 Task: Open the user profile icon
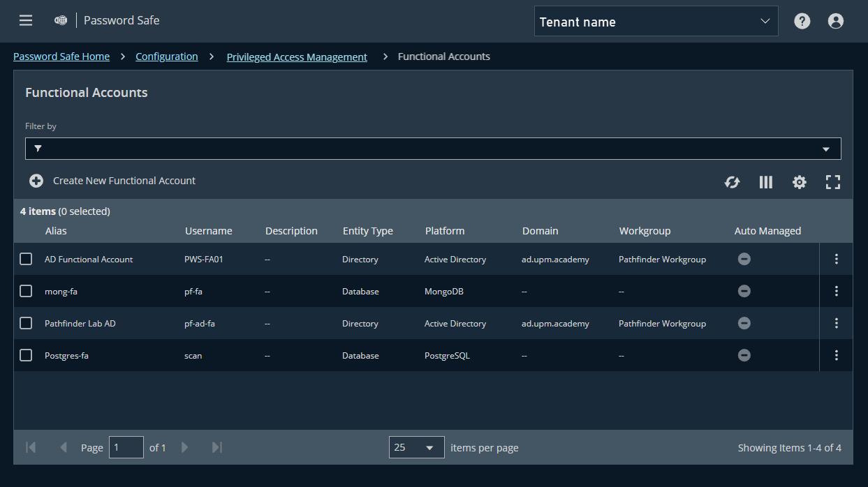(835, 21)
